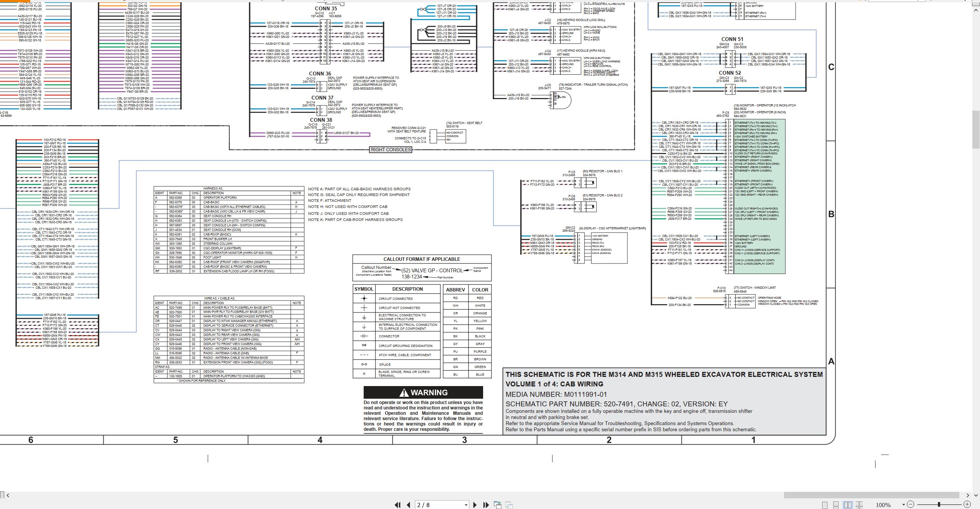Open the zoom percentage dropdown

point(903,505)
